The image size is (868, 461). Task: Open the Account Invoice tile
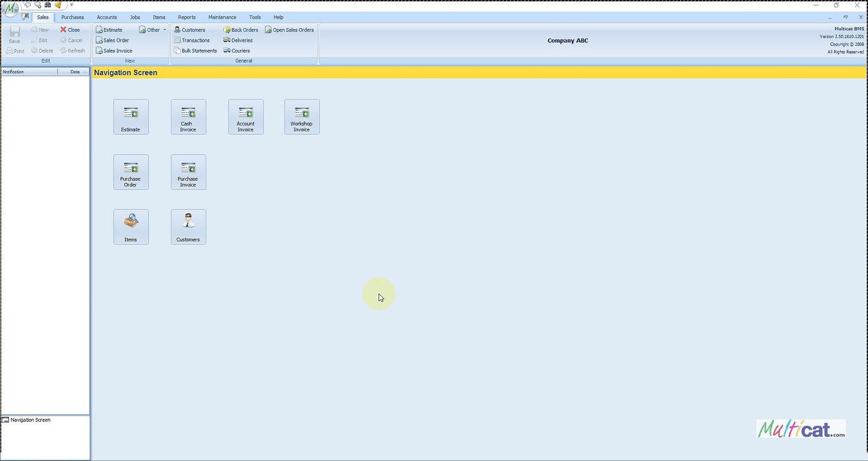pyautogui.click(x=246, y=117)
